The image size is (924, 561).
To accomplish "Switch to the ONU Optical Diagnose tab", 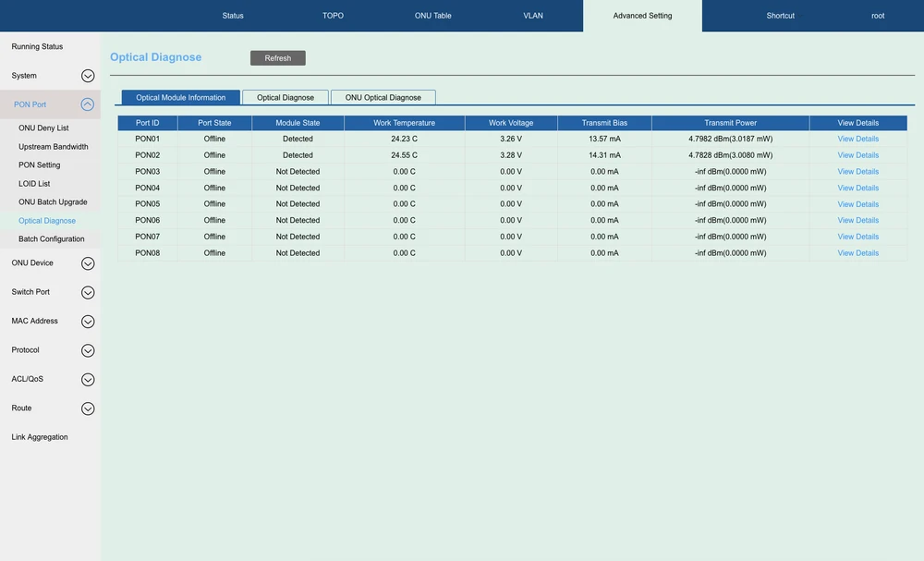I will [383, 97].
